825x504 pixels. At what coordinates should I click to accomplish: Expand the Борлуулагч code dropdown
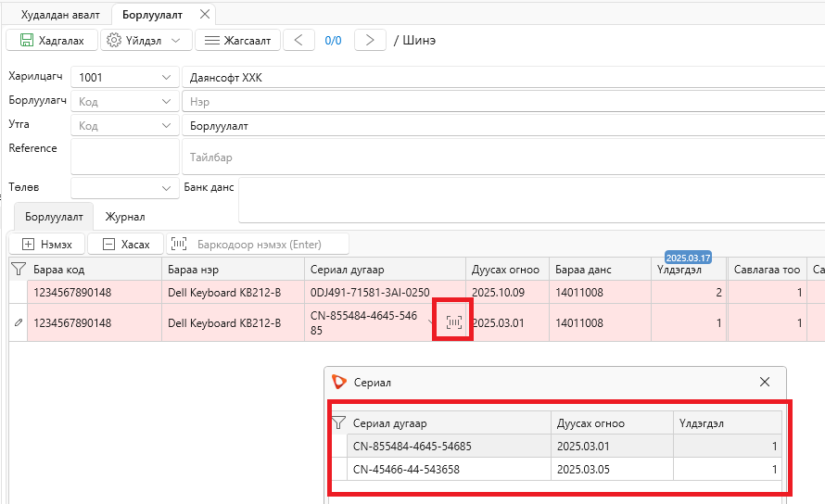tap(166, 102)
